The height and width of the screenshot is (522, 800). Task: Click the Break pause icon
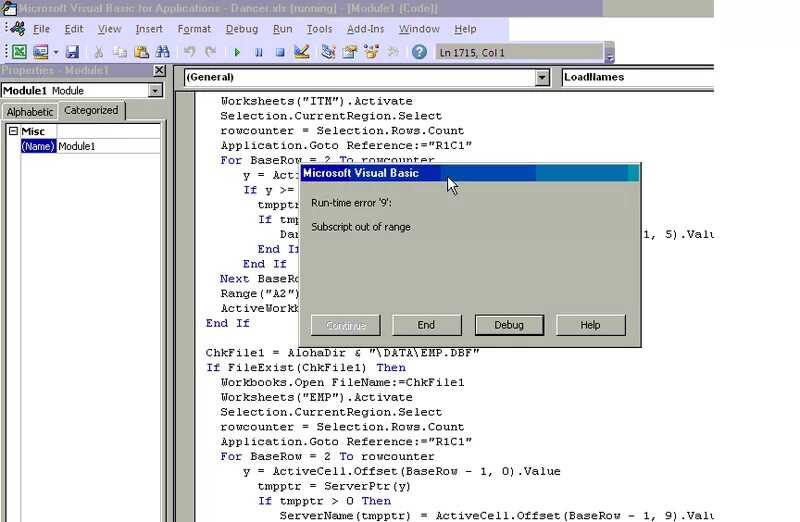(x=259, y=52)
